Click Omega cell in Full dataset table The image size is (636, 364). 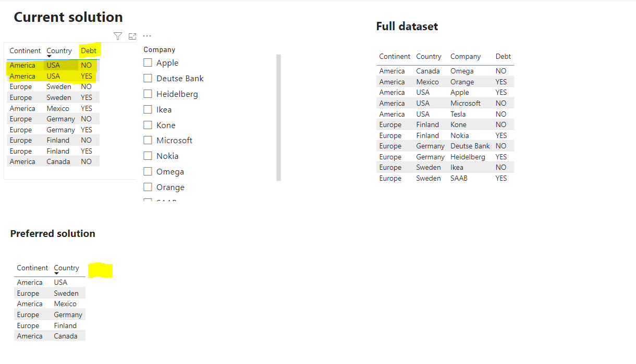click(x=462, y=71)
